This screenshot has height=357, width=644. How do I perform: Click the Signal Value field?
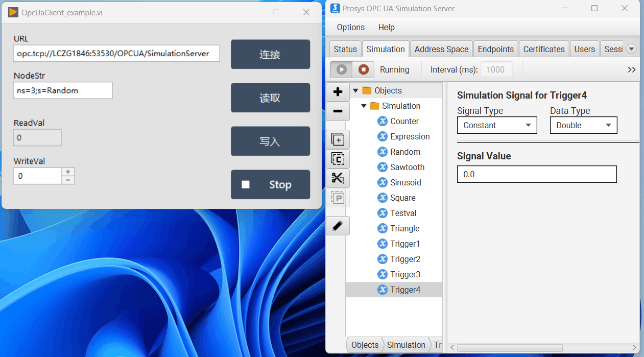537,174
